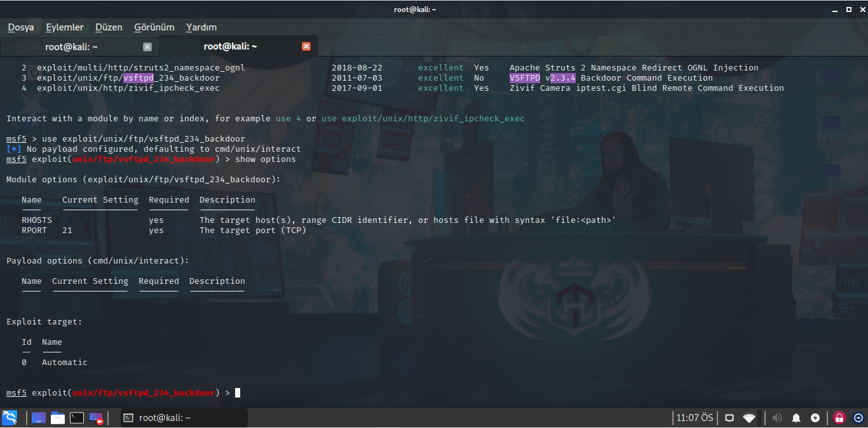
Task: Click the highlighted 'vsftpd' in the module path
Action: coord(139,78)
